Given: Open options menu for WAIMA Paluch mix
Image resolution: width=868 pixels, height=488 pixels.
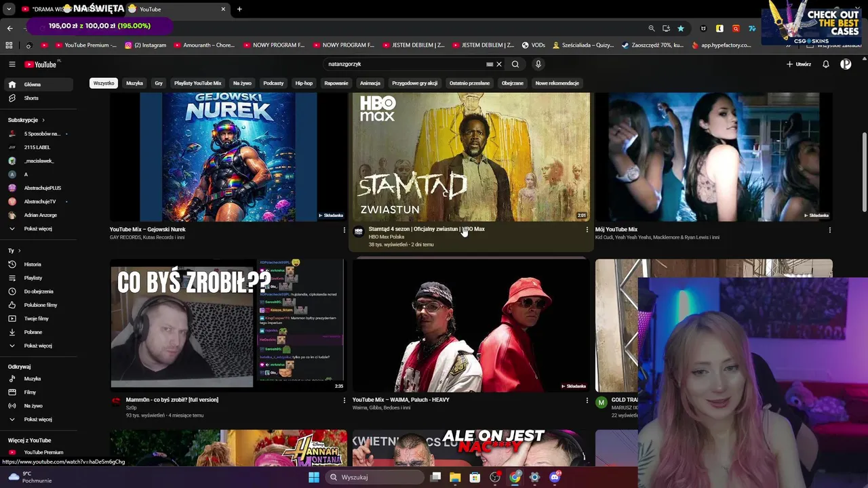Looking at the screenshot, I should point(587,401).
